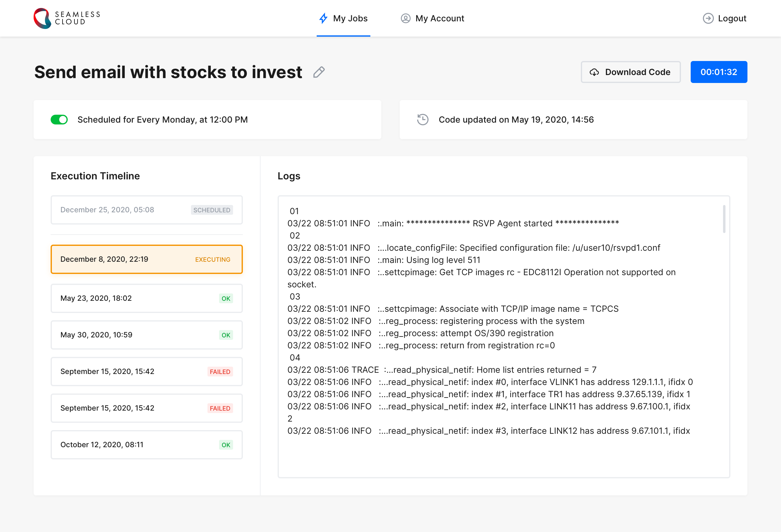The image size is (781, 532).
Task: Click the lightning bolt My Jobs icon
Action: (x=323, y=18)
